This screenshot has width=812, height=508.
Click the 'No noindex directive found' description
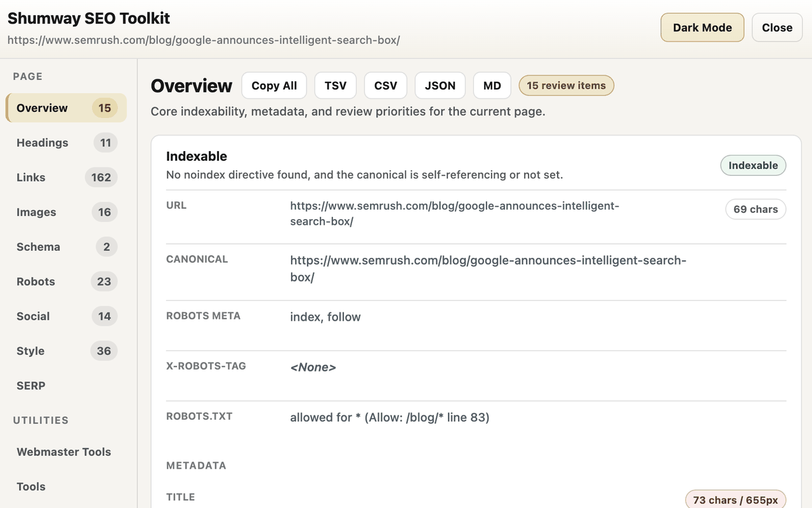[x=365, y=175]
